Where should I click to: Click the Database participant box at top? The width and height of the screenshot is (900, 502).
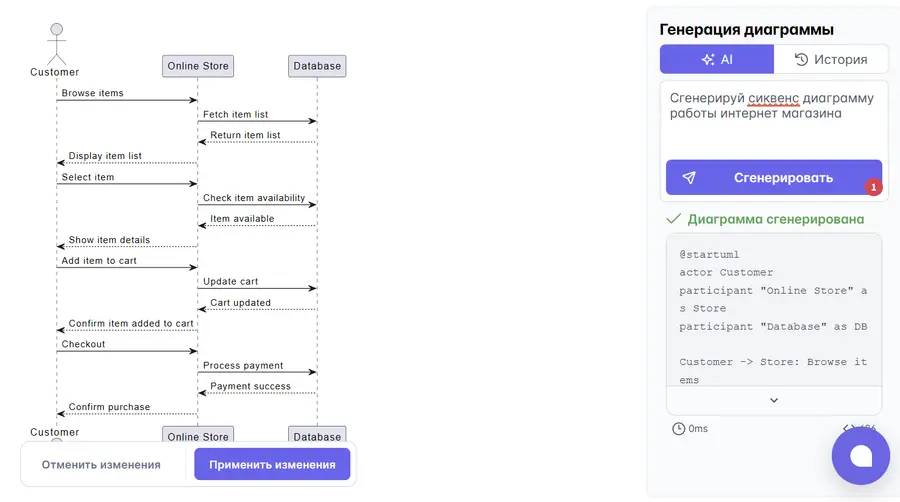coord(317,66)
